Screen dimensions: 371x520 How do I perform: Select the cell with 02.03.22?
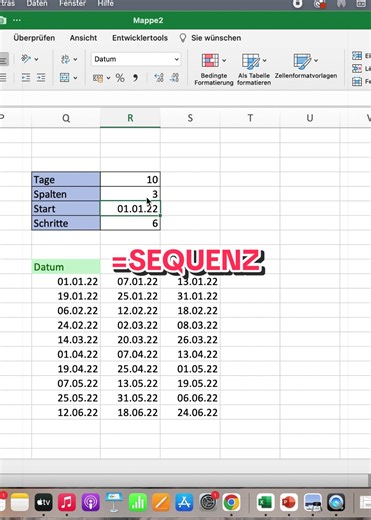click(x=130, y=325)
